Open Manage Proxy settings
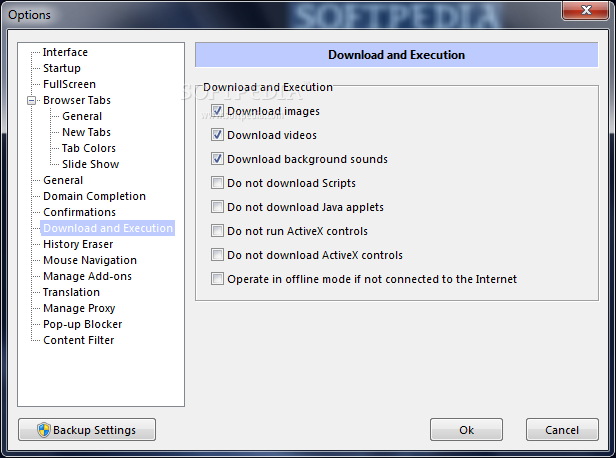 [79, 308]
